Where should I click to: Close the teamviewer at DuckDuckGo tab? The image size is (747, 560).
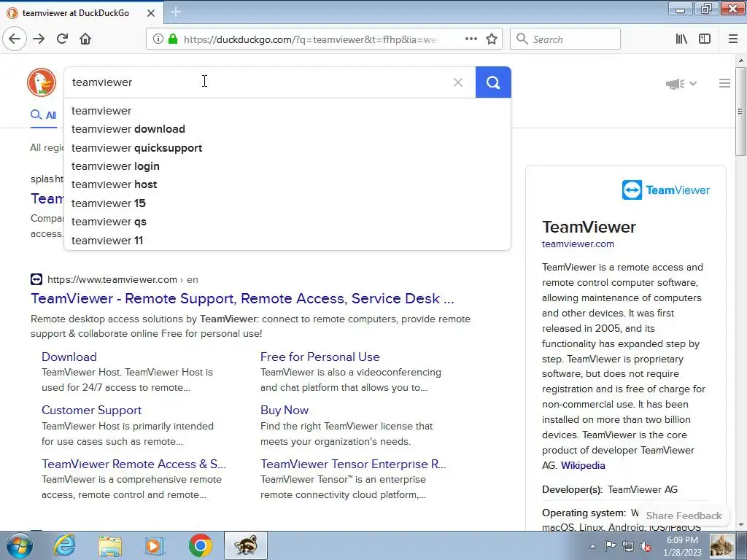coord(151,13)
